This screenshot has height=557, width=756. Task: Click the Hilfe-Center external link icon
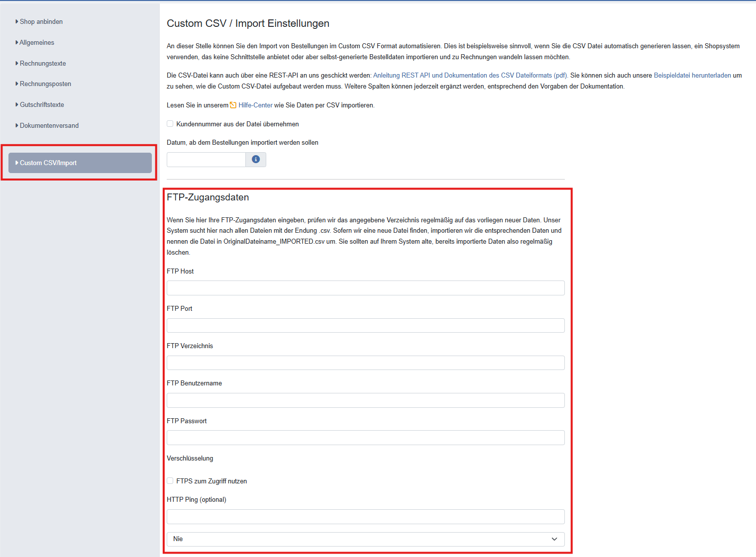click(x=233, y=105)
